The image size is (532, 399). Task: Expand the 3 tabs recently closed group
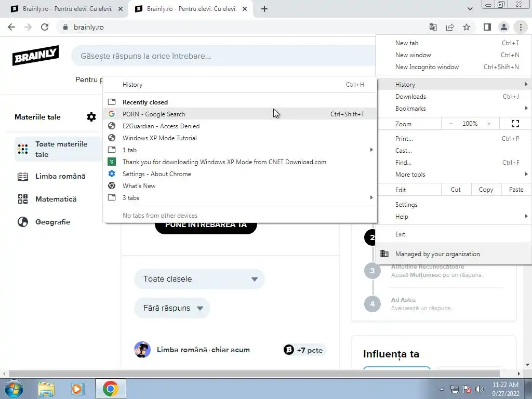(x=240, y=197)
